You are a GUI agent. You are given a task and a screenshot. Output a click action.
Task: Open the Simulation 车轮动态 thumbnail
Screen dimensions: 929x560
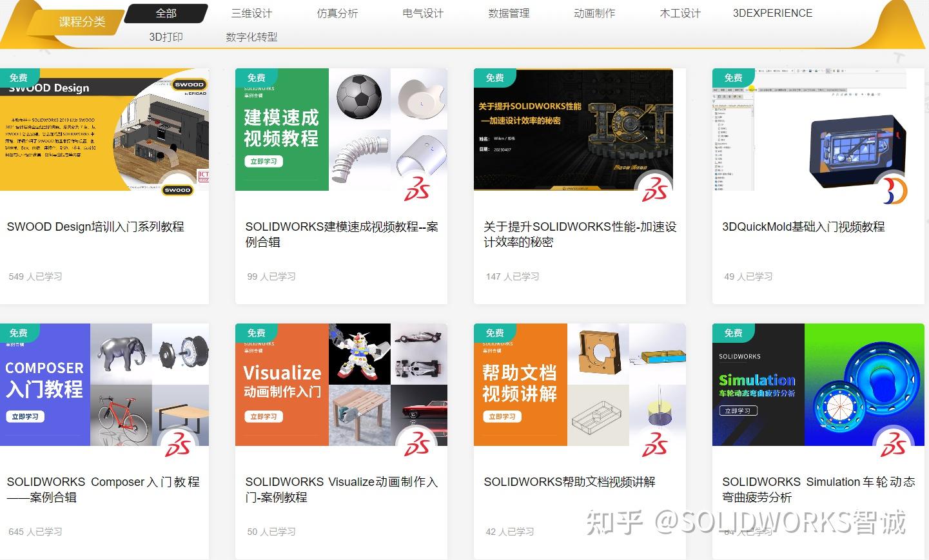[x=818, y=385]
